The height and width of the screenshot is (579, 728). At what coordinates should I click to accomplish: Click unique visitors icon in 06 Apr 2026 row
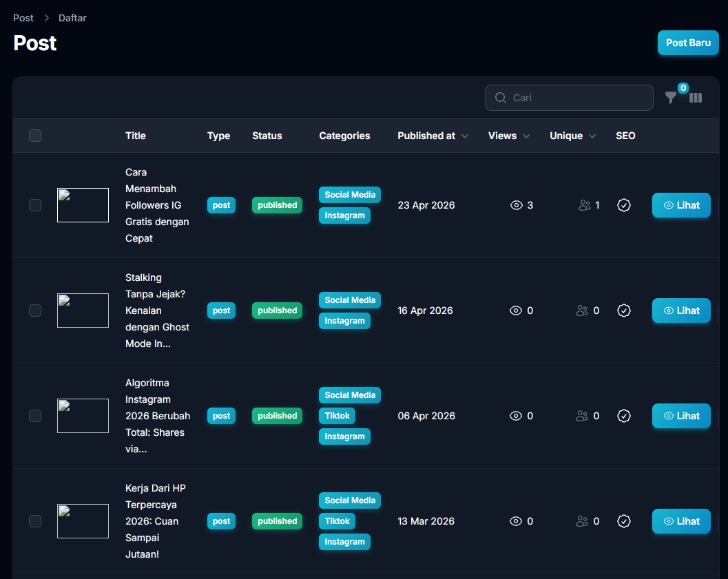point(582,416)
